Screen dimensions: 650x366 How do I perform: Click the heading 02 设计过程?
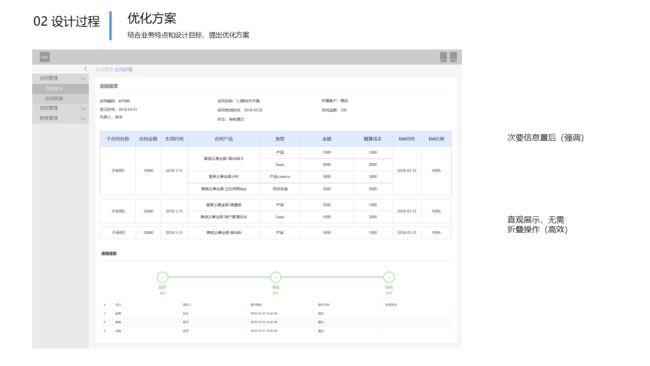point(66,22)
